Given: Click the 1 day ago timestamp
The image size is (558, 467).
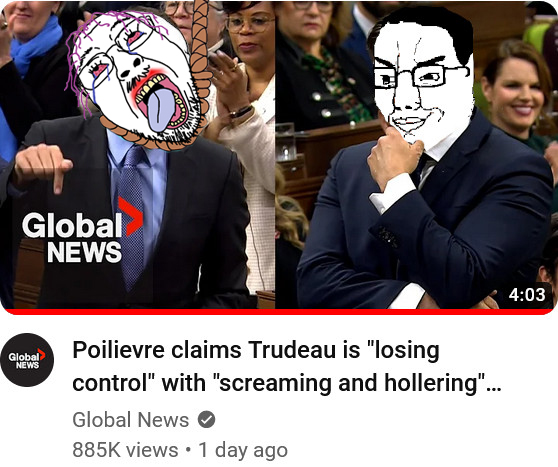Looking at the screenshot, I should (243, 450).
